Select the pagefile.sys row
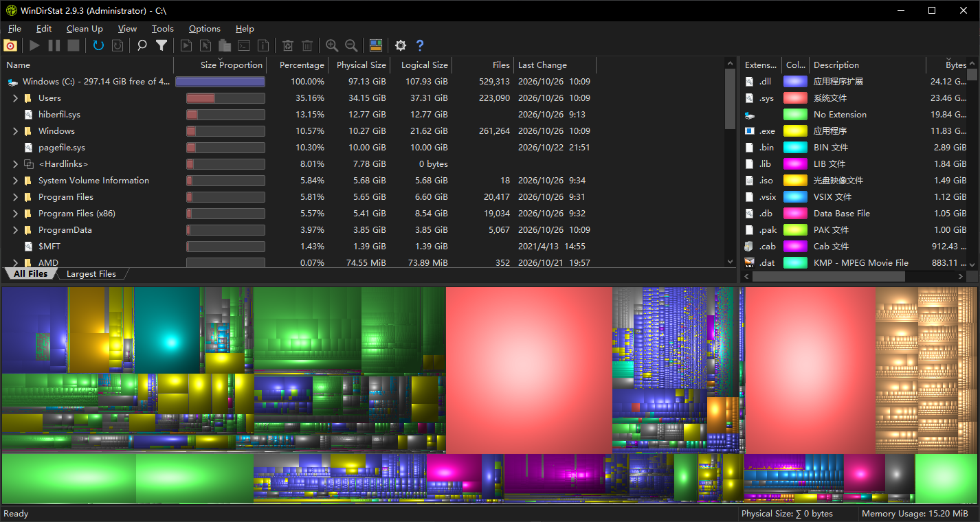The height and width of the screenshot is (522, 980). pos(363,148)
